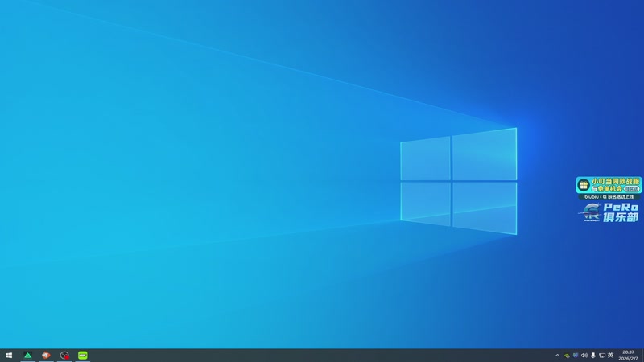Open the lime green app on taskbar

coord(83,355)
